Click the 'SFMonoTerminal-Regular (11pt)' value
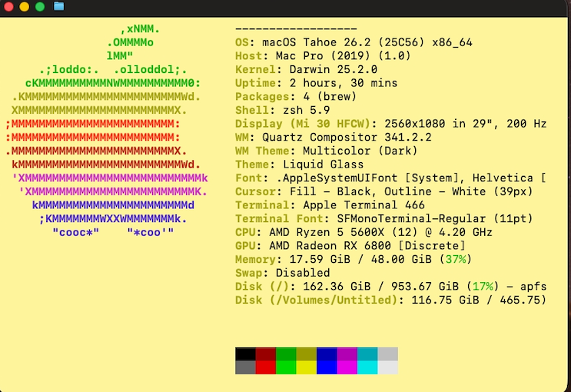Image resolution: width=571 pixels, height=392 pixels. pyautogui.click(x=435, y=218)
